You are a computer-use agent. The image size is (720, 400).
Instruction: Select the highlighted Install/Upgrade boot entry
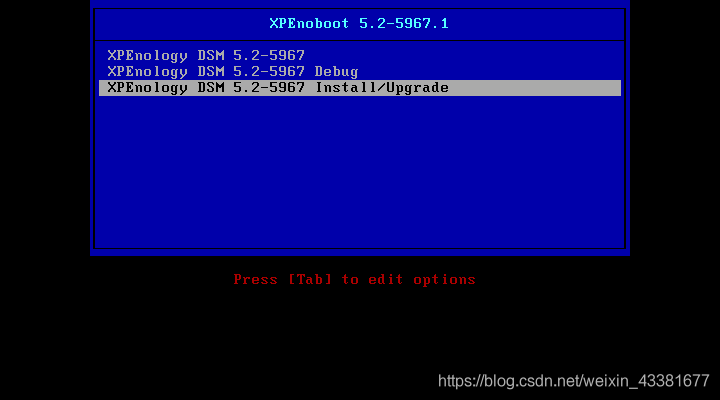tap(360, 88)
